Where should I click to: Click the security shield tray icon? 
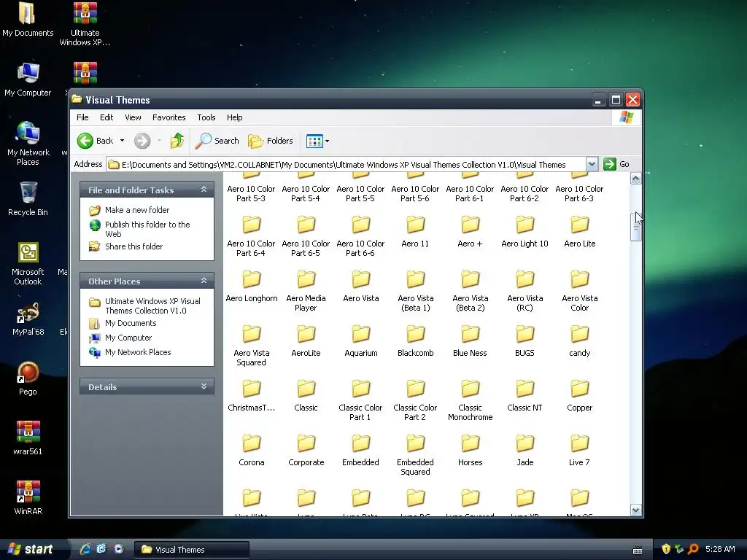click(x=666, y=549)
